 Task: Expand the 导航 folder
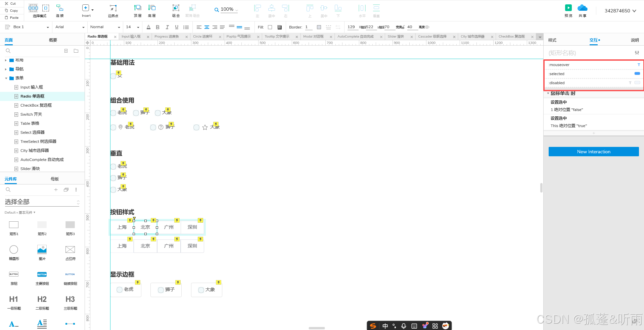[6, 69]
